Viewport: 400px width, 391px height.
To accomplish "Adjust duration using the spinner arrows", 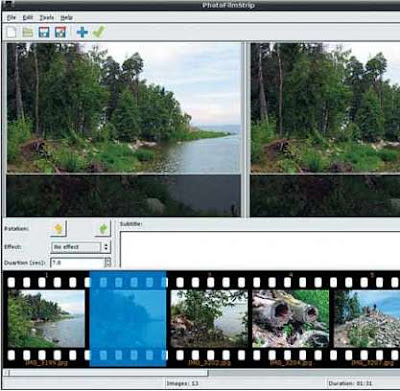I will [108, 263].
